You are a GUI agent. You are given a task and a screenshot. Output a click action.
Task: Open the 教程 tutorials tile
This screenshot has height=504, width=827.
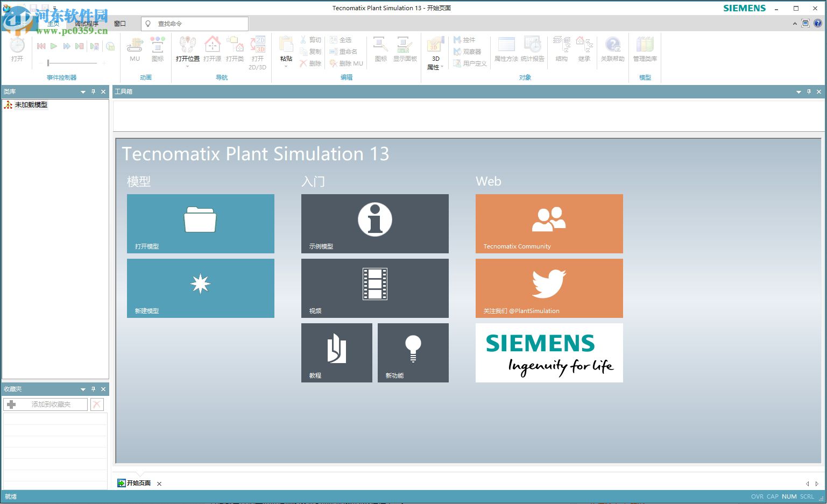(x=337, y=353)
